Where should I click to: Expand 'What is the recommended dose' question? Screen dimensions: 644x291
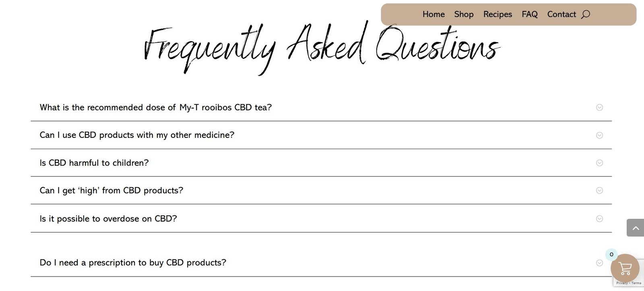pos(155,107)
